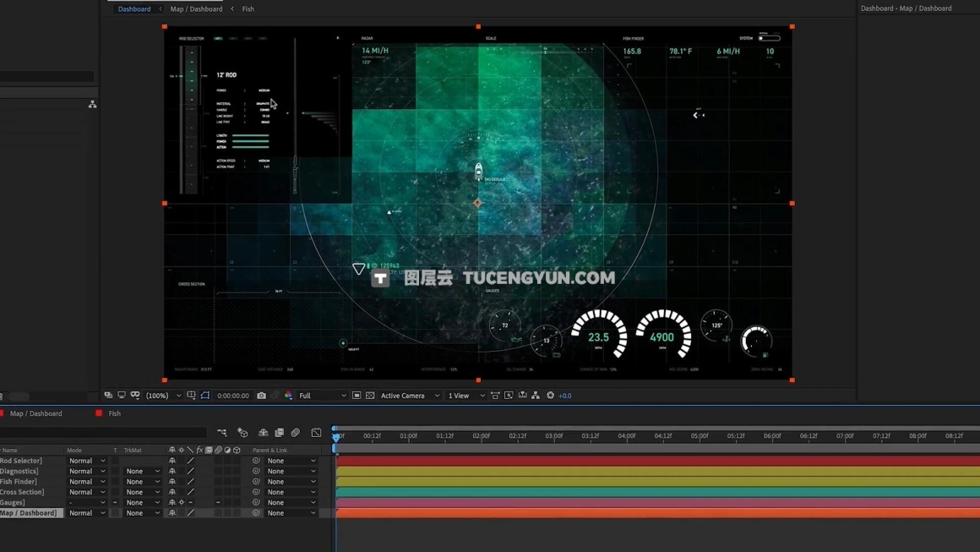Click the current time 0:00:00:00 in the viewer
Image resolution: width=980 pixels, height=552 pixels.
[233, 396]
